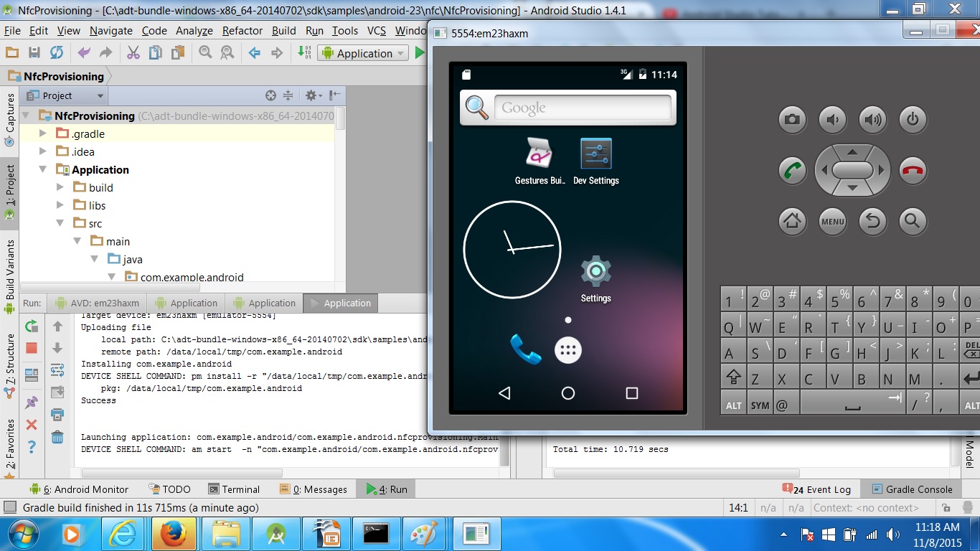Run the app with the green play button

pos(420,52)
